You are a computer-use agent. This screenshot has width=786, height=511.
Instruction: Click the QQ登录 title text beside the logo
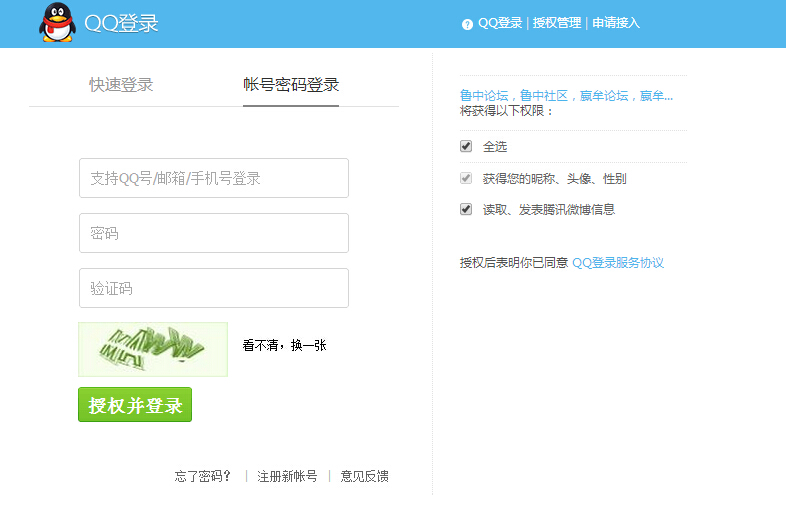coord(121,23)
